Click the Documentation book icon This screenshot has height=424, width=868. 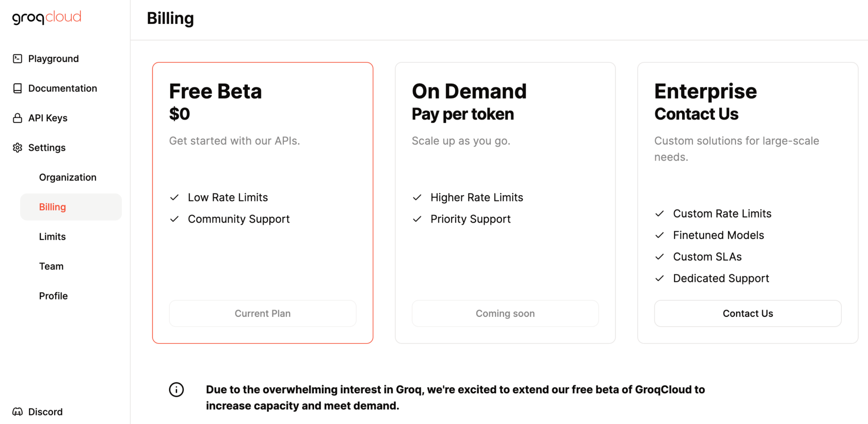click(18, 88)
